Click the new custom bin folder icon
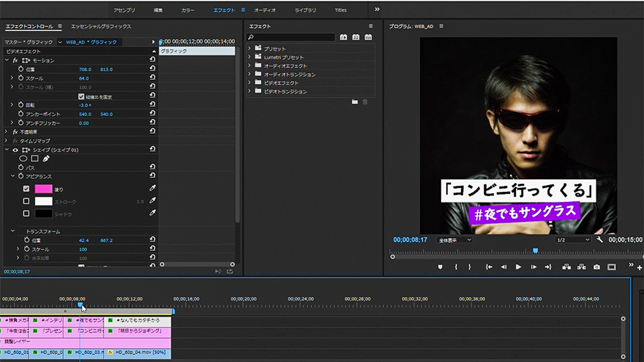 point(355,102)
